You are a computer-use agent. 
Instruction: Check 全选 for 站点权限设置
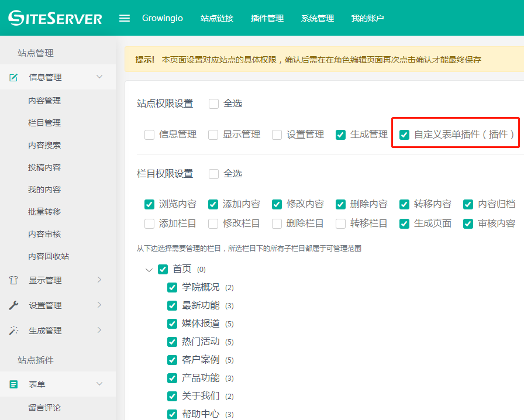pos(213,104)
